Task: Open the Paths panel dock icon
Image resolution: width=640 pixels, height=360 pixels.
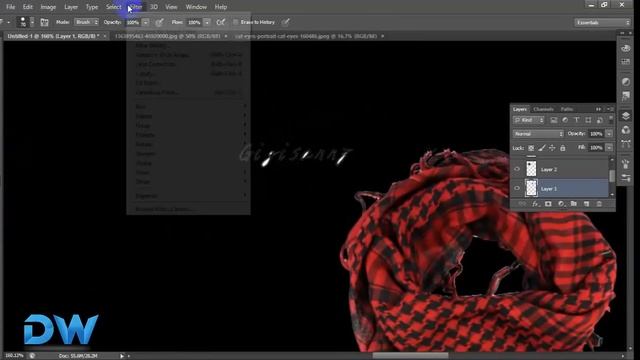Action: 625,144
